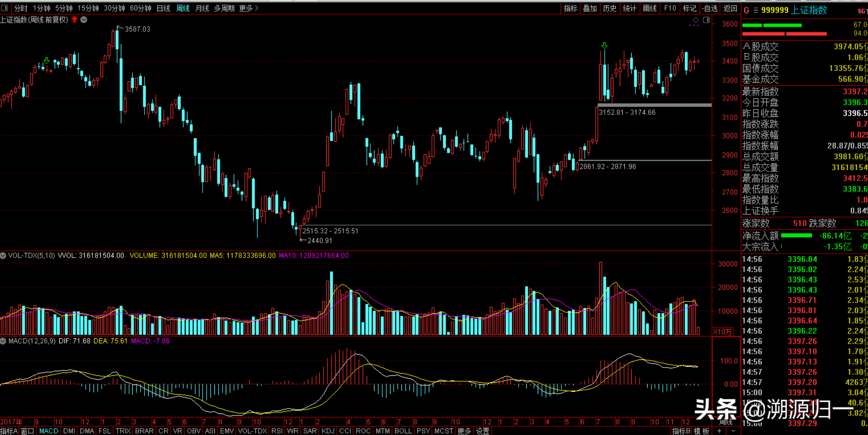Image resolution: width=868 pixels, height=435 pixels.
Task: Click the 统计 statistics button
Action: tap(629, 8)
